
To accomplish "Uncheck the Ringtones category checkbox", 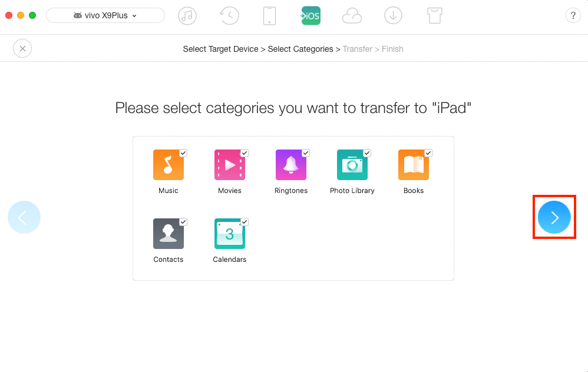I will (x=306, y=153).
